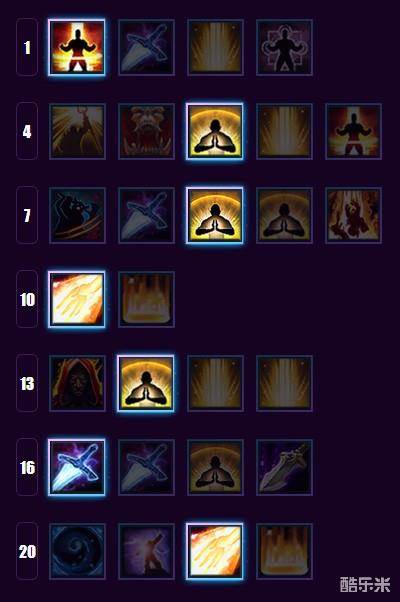
Task: Pick the man-in-cross-frame talent at level 1
Action: (284, 47)
